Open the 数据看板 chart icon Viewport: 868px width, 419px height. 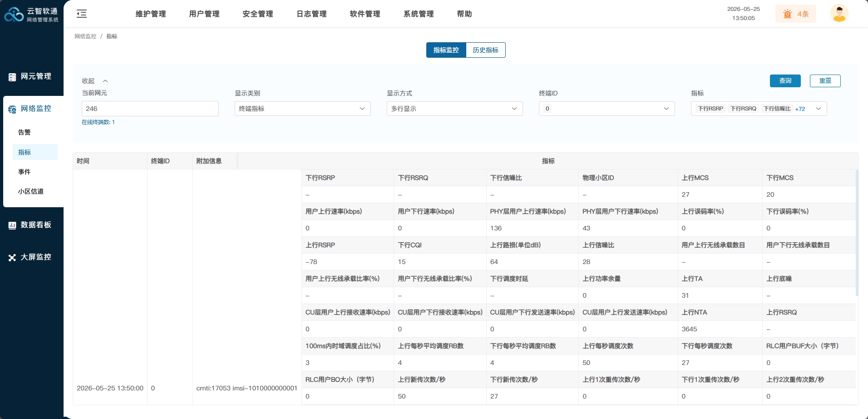tap(12, 225)
